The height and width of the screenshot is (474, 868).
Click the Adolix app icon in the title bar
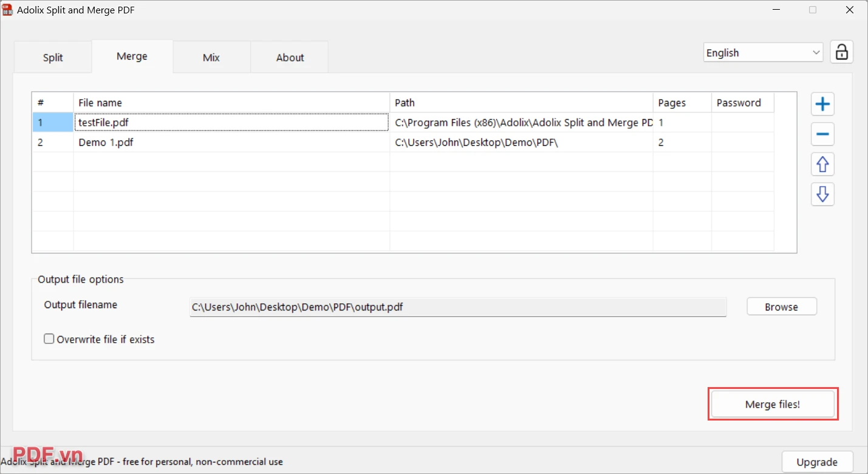click(x=7, y=10)
